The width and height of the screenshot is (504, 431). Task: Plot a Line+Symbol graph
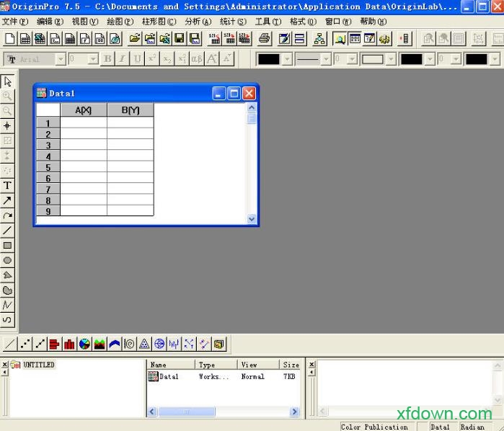(40, 345)
